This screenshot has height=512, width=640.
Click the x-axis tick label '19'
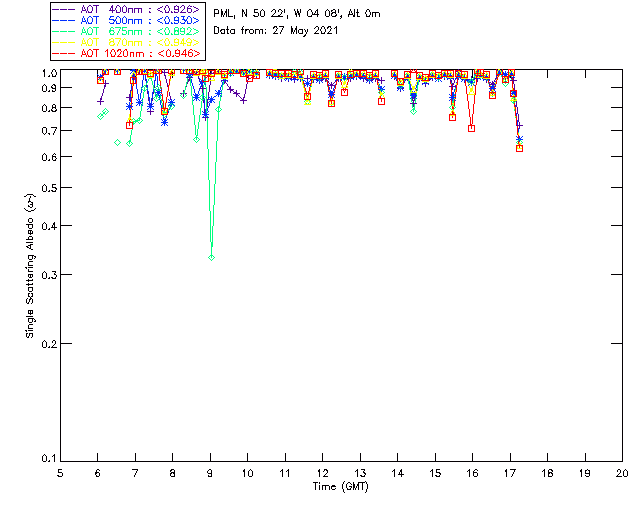[585, 473]
